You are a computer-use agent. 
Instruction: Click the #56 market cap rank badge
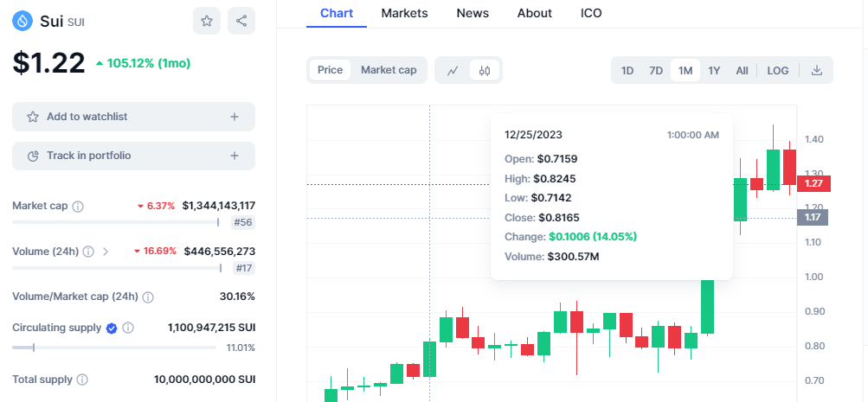[x=243, y=222]
